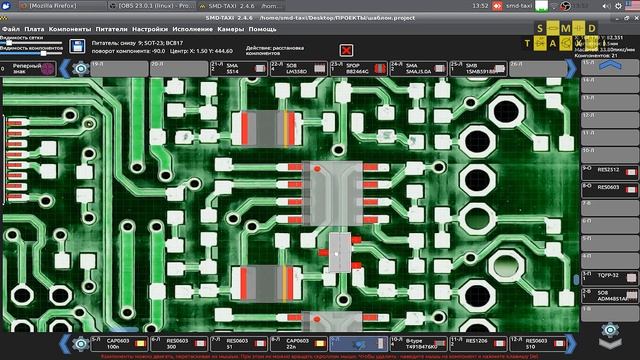
Task: Show next feeders in the bottom row
Action: 571,344
